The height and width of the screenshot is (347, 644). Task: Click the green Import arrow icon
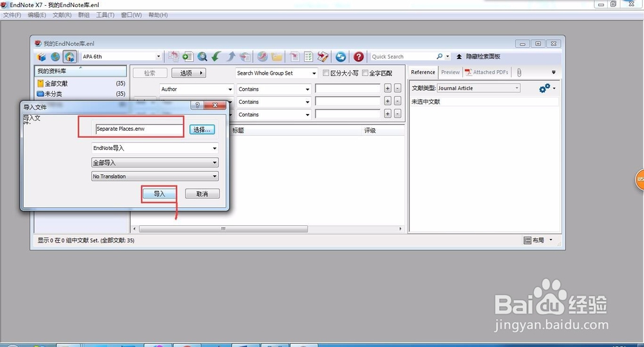click(216, 57)
